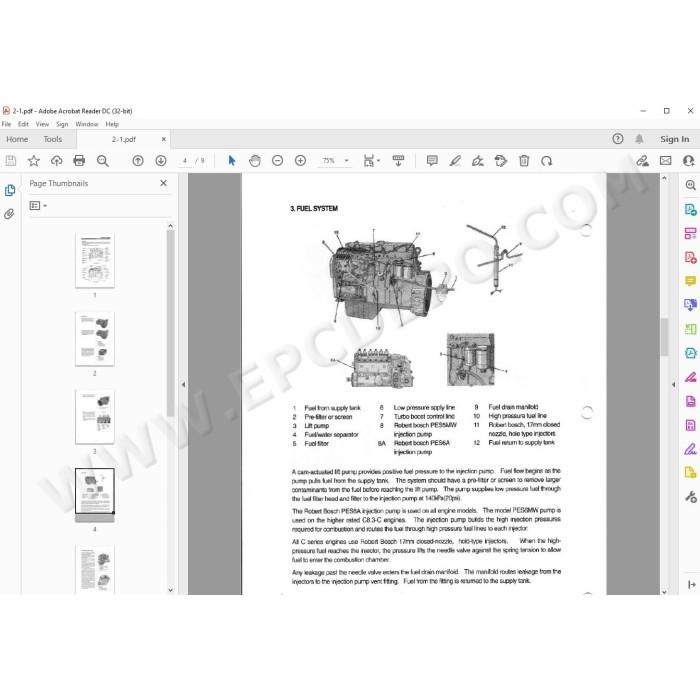Viewport: 700px width, 700px height.
Task: Open the Help menu
Action: (112, 124)
